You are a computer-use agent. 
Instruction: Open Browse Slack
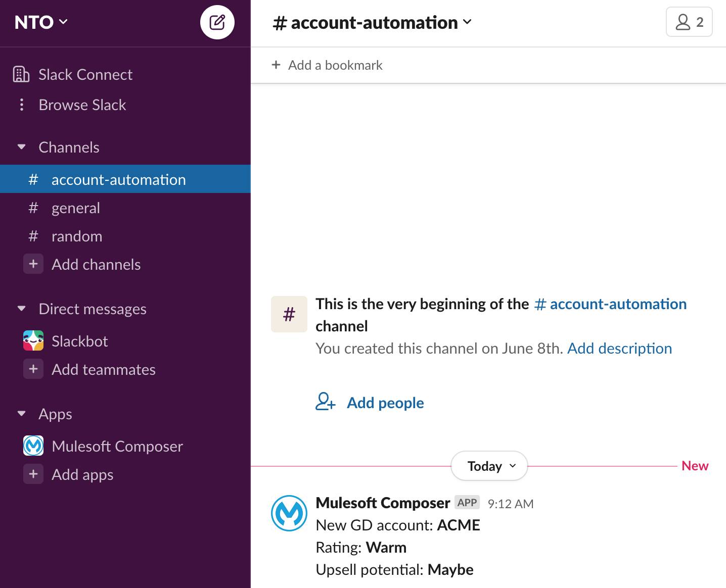click(82, 105)
